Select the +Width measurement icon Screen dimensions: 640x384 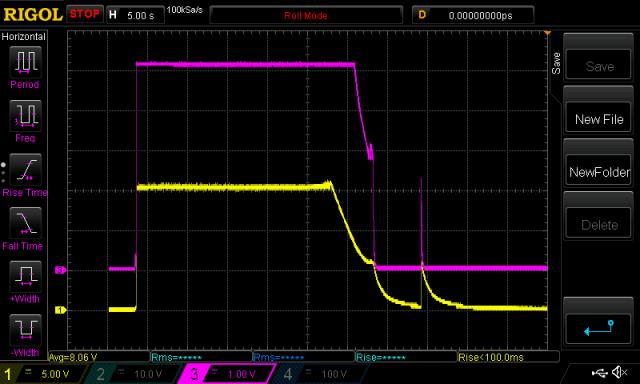(x=25, y=276)
